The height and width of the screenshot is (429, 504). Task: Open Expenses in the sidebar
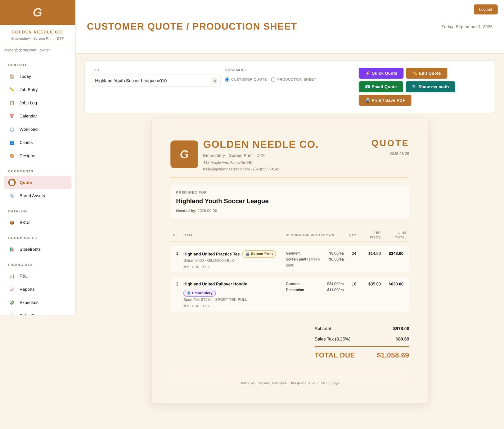tap(37, 303)
